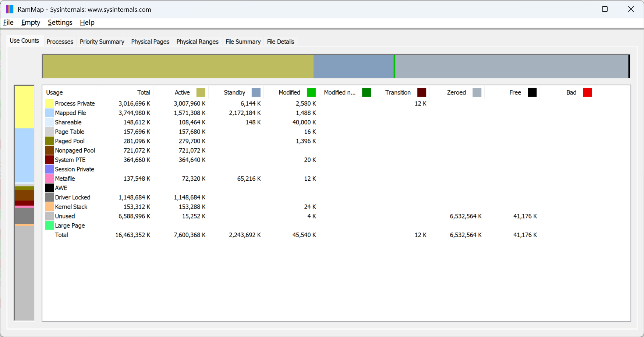644x337 pixels.
Task: Switch to the File Details tab
Action: pyautogui.click(x=280, y=42)
